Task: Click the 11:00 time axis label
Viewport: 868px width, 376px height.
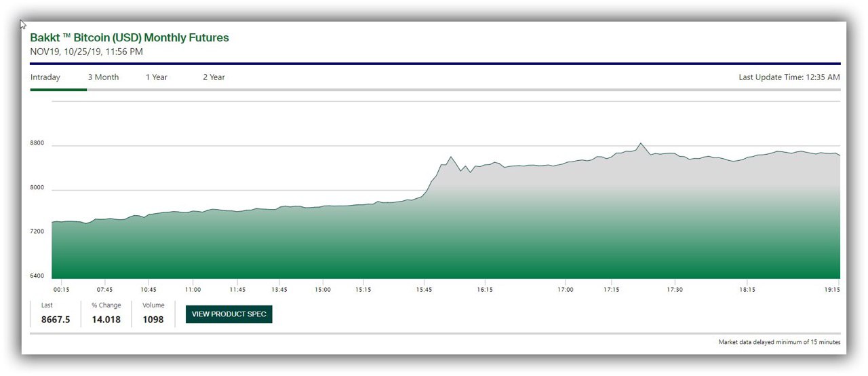Action: pyautogui.click(x=193, y=290)
